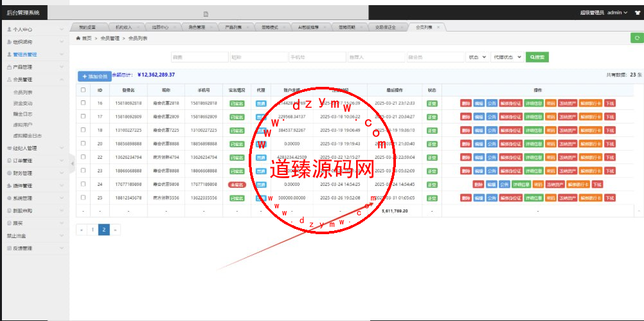
Task: Click the 手机号 search input field
Action: pos(317,57)
